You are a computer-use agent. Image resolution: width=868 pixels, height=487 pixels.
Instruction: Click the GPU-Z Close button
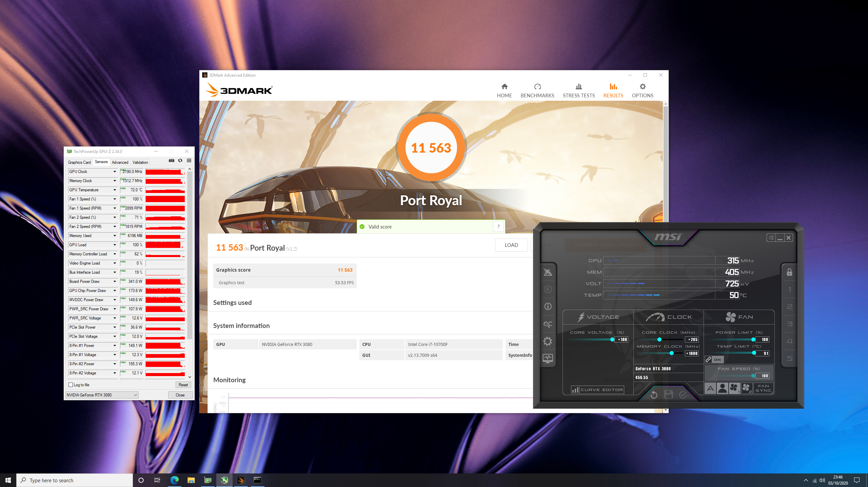pyautogui.click(x=180, y=395)
